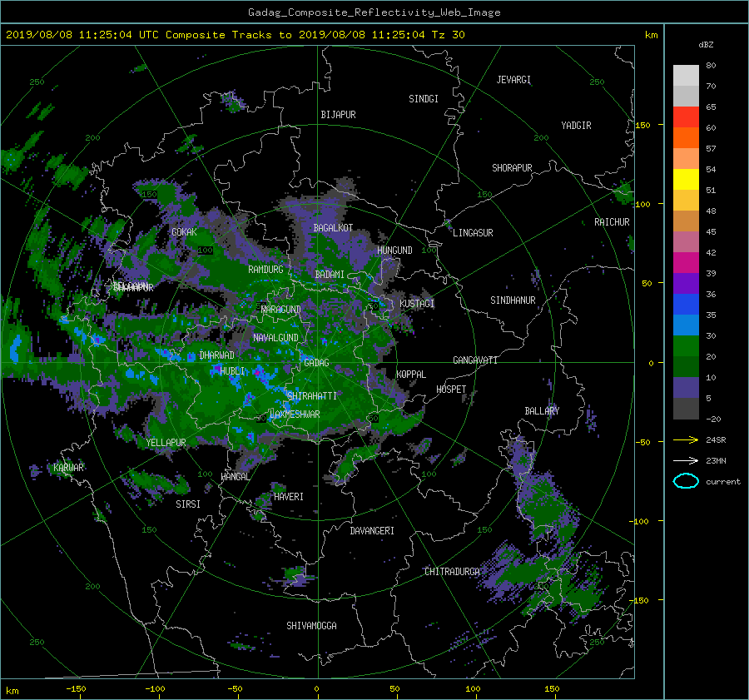Click the KOPPAL place label
Viewport: 749px width, 700px height.
[x=411, y=374]
